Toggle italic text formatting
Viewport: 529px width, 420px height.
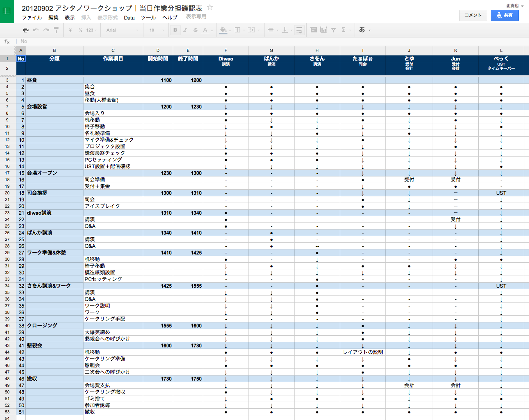[x=185, y=30]
